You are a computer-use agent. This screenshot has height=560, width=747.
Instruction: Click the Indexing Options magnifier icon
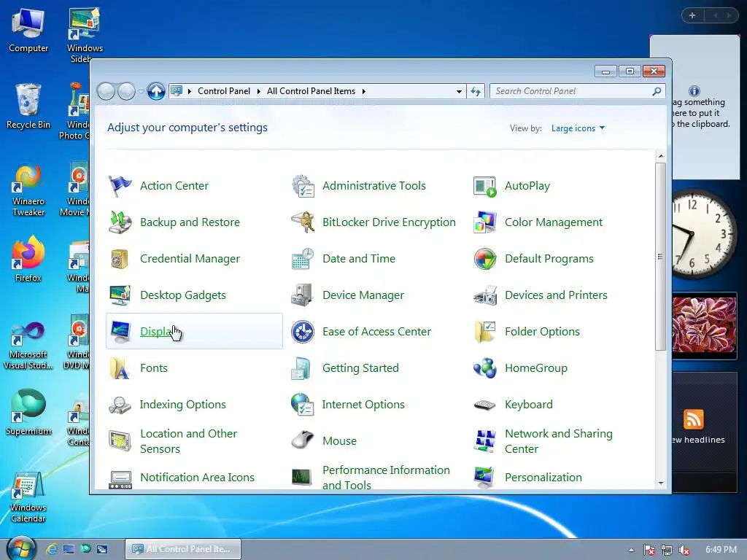(120, 405)
